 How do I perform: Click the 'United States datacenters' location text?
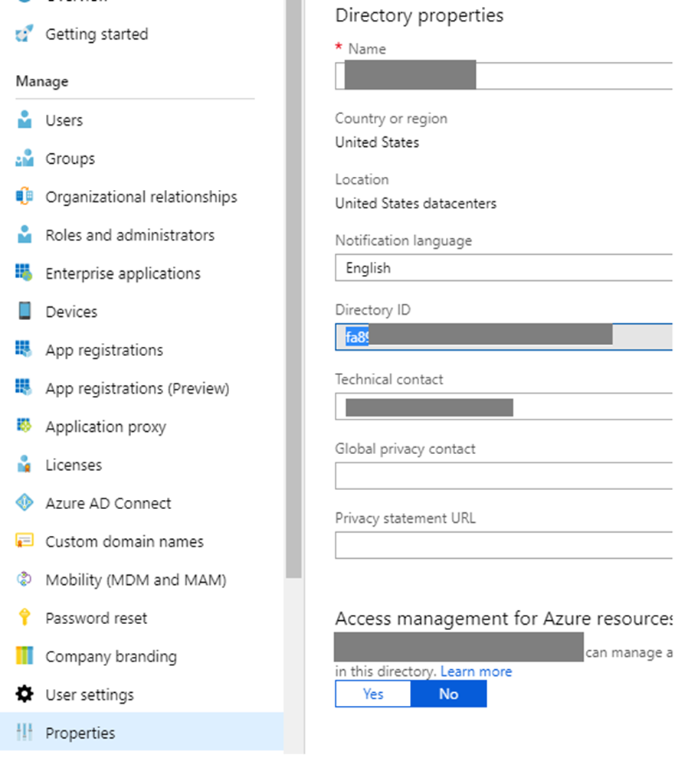tap(416, 204)
